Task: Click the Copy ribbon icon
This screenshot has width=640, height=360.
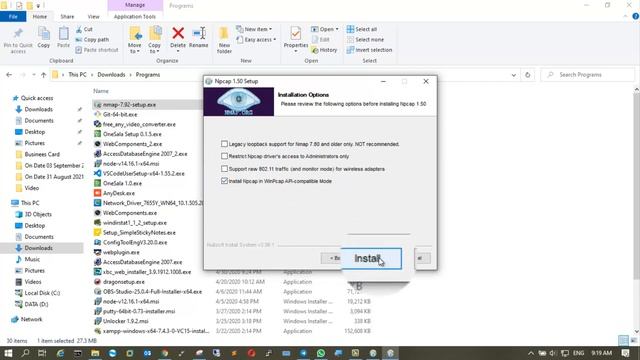Action: (44, 38)
